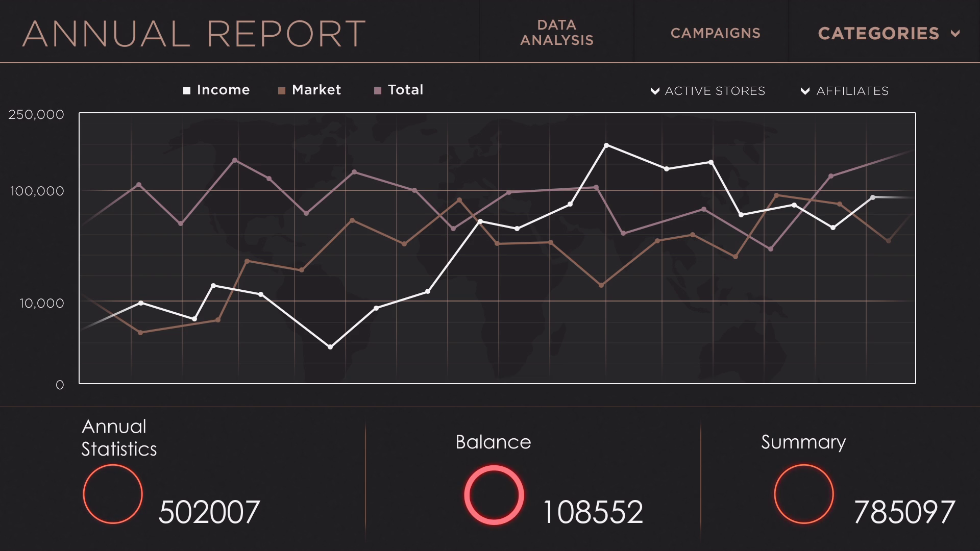Click the 10,000 axis label
The width and height of the screenshot is (980, 551).
click(x=42, y=303)
